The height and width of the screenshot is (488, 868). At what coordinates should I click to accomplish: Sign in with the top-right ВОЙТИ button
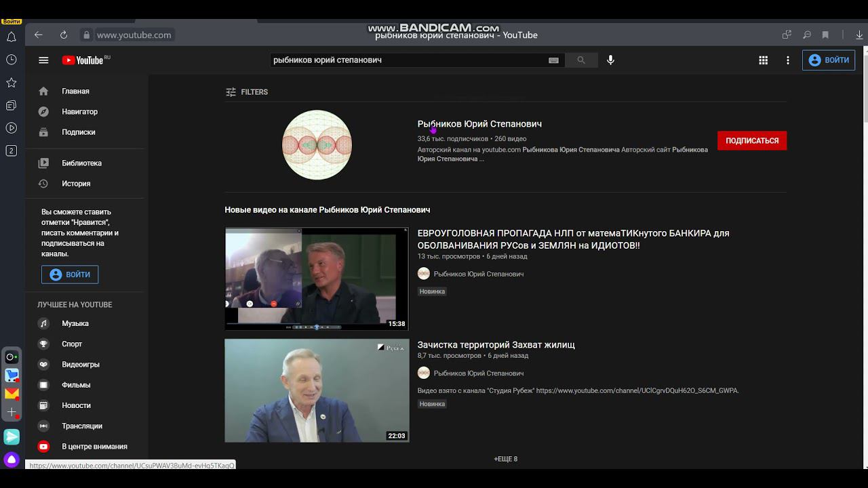click(x=829, y=60)
